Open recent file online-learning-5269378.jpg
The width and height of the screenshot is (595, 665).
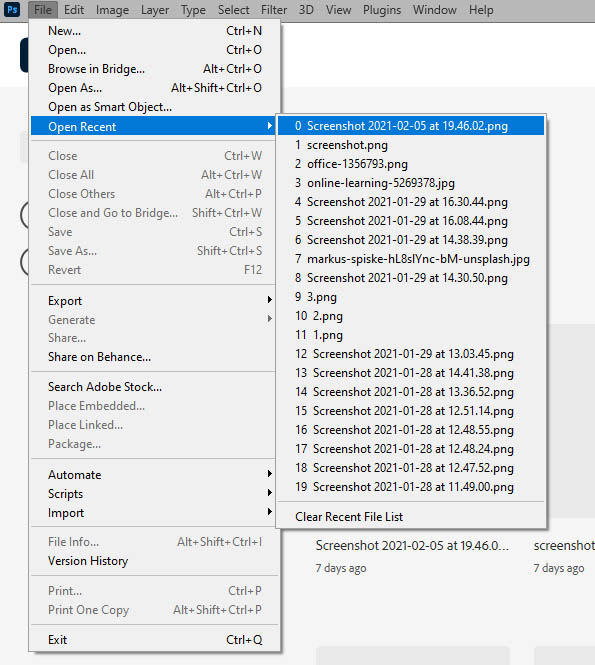click(x=411, y=183)
